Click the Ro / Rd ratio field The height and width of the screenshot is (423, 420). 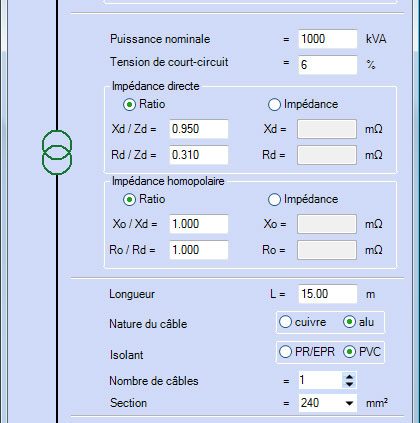(x=199, y=250)
